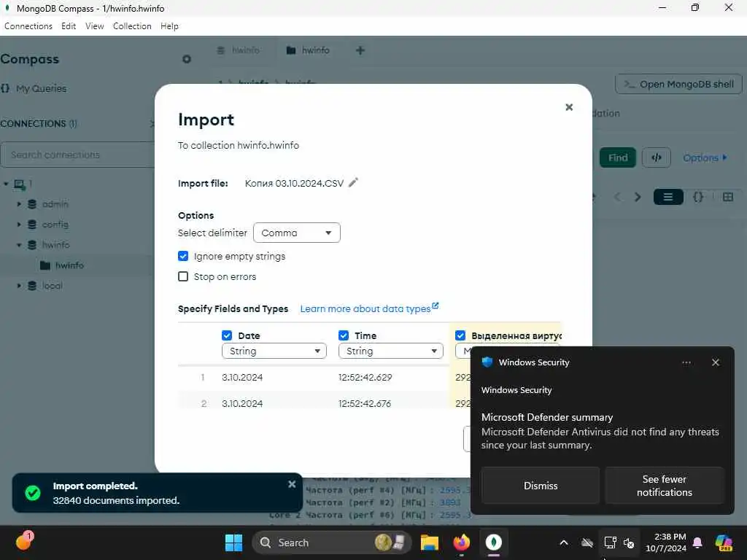This screenshot has width=747, height=560.
Task: Open the Select delimiter Comma dropdown
Action: (297, 233)
